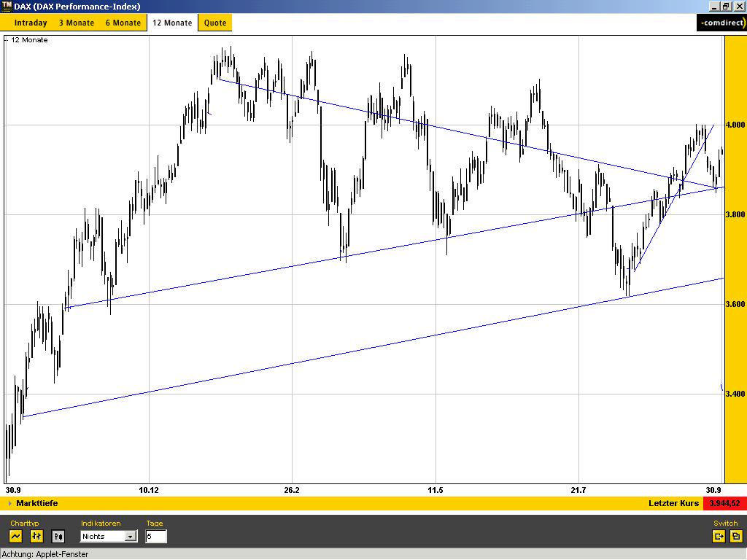Viewport: 747px width, 560px height.
Task: Click the second Switch window icon
Action: point(736,537)
